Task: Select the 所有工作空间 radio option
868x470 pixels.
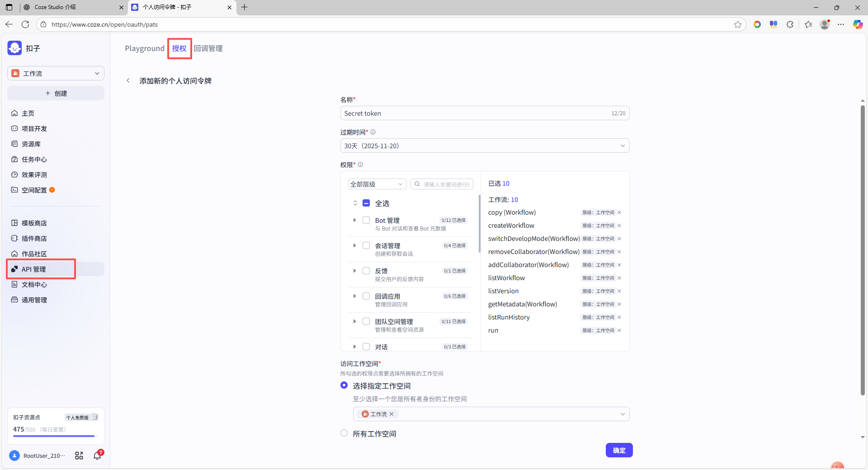Action: coord(344,433)
